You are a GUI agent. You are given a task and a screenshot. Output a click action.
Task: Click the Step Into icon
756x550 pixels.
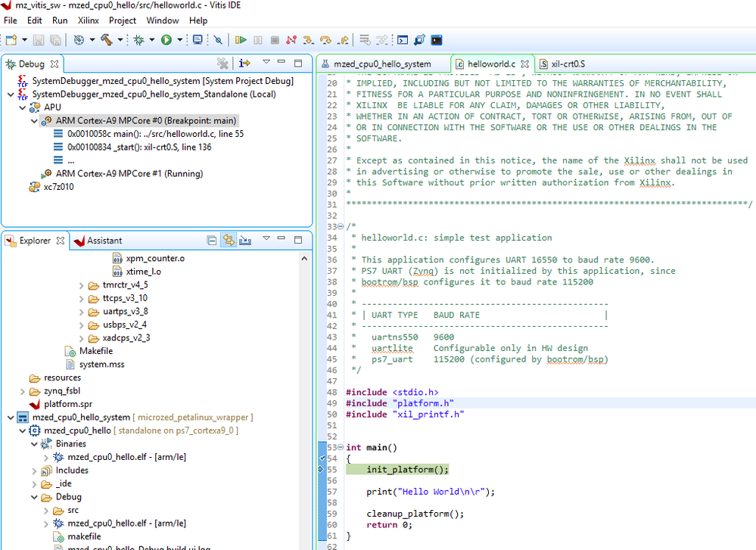(308, 40)
